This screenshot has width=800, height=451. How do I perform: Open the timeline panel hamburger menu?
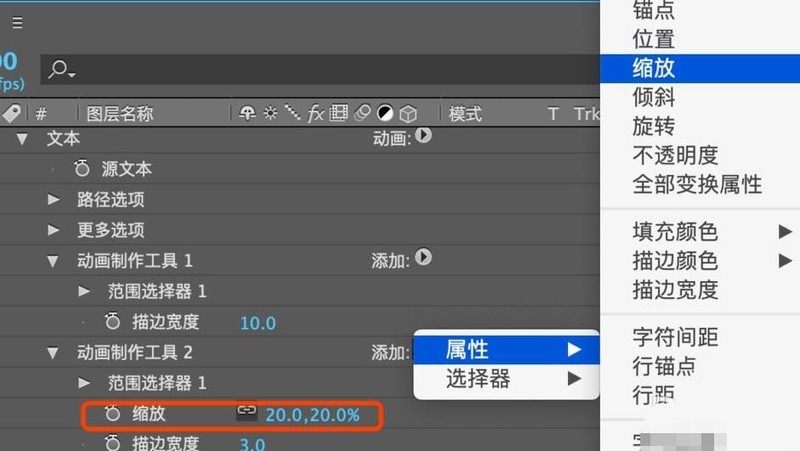(17, 23)
